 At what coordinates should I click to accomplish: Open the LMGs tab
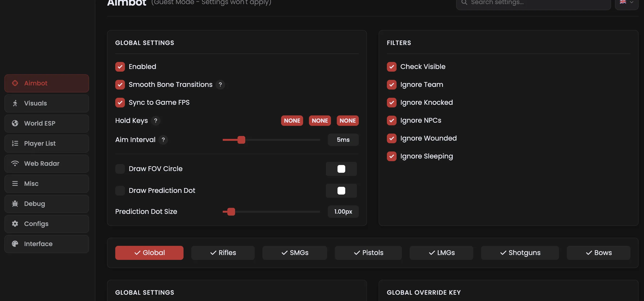[442, 253]
